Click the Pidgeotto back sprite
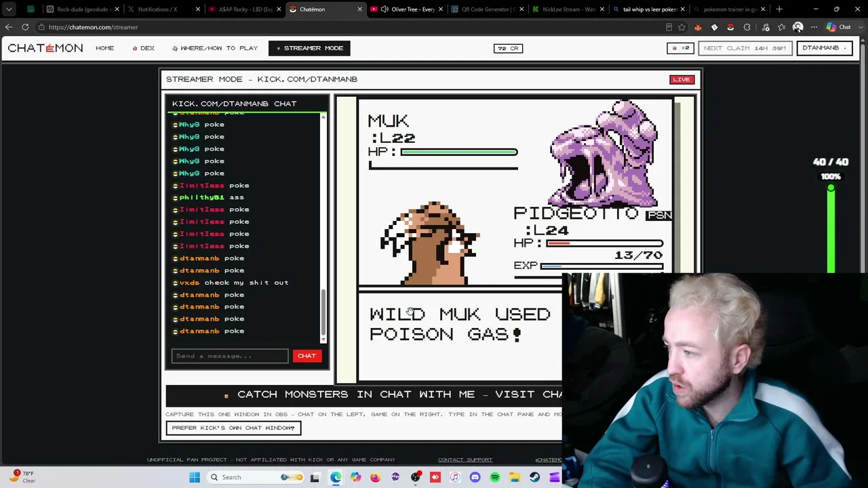Viewport: 868px width, 488px height. [430, 243]
